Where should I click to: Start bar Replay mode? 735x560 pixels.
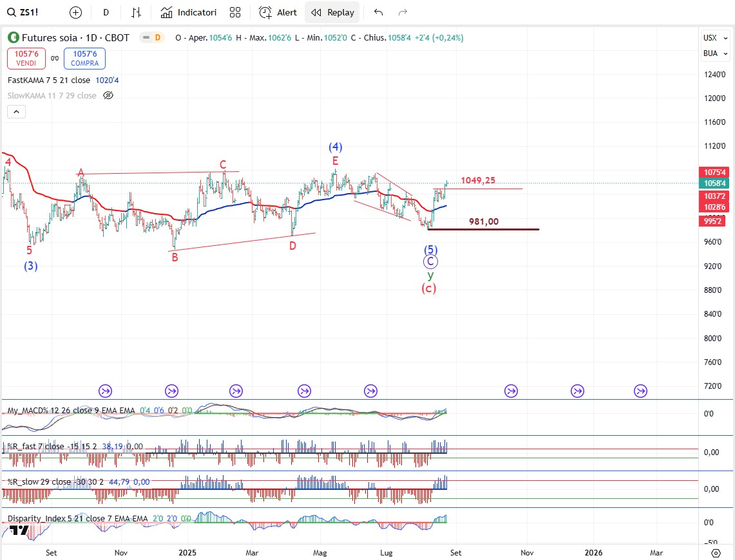(332, 12)
